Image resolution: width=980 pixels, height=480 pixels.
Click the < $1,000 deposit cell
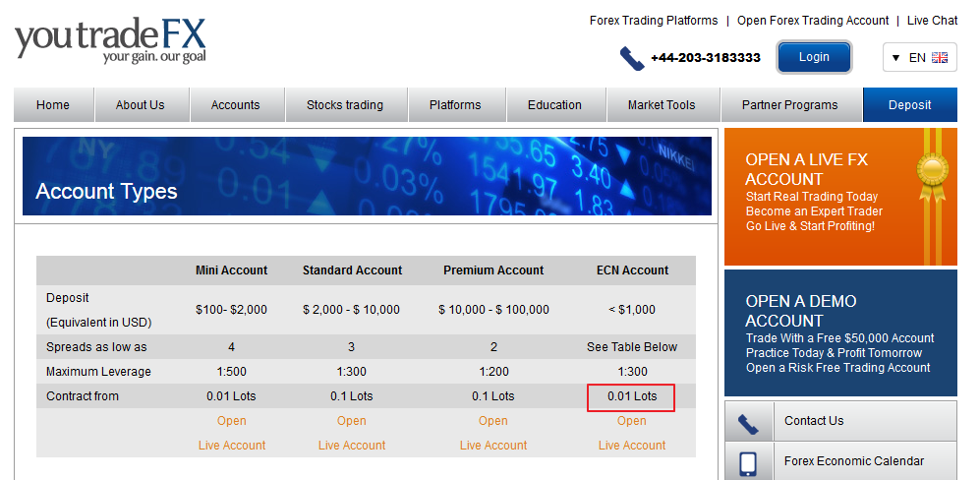(632, 310)
